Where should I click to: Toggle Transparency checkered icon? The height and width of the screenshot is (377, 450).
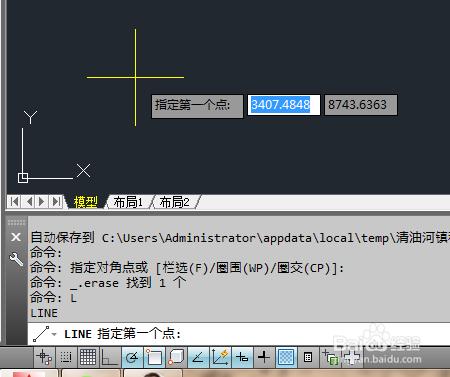pos(286,357)
